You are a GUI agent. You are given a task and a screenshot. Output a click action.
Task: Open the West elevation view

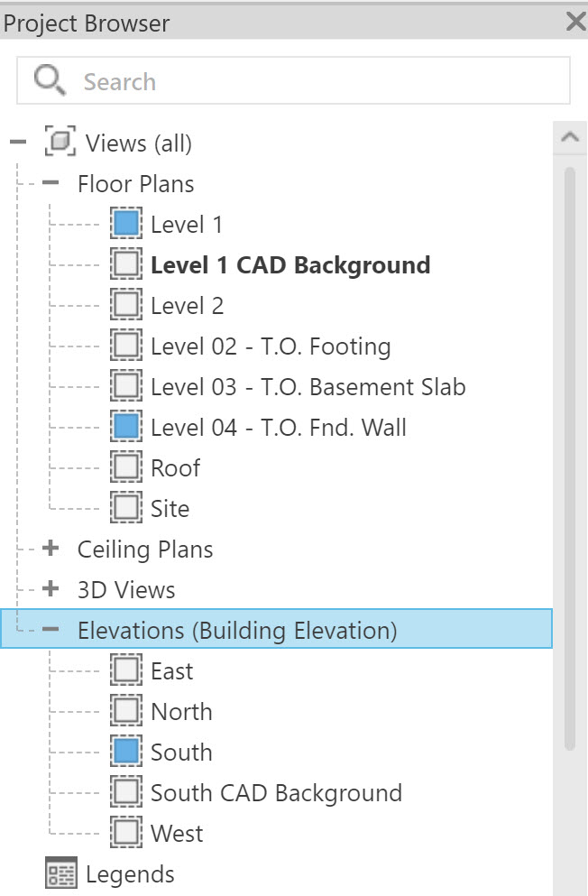point(177,832)
